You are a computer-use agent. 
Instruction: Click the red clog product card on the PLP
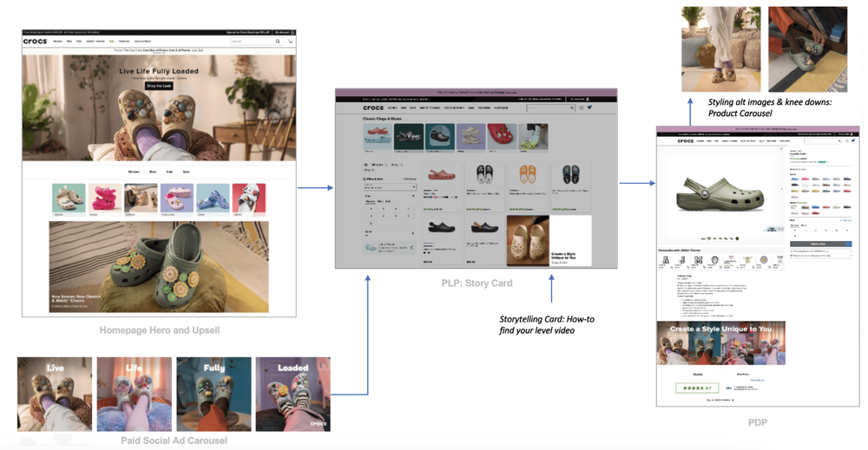(442, 187)
